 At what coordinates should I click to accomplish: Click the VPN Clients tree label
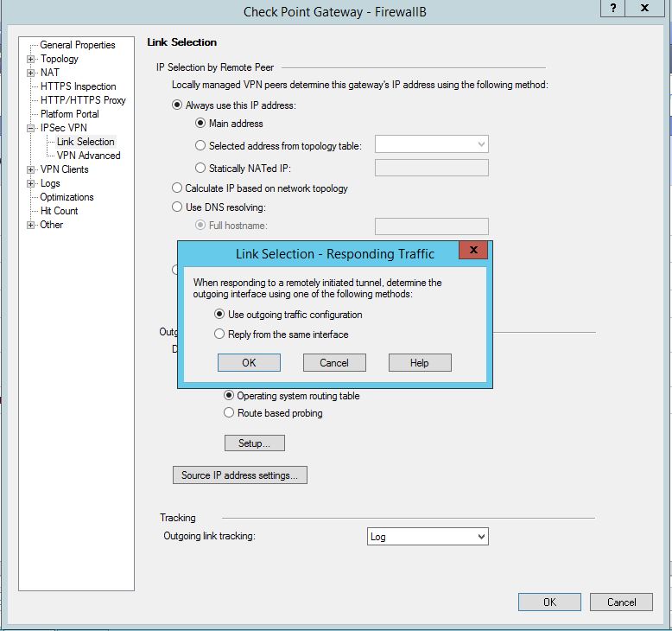pos(64,169)
